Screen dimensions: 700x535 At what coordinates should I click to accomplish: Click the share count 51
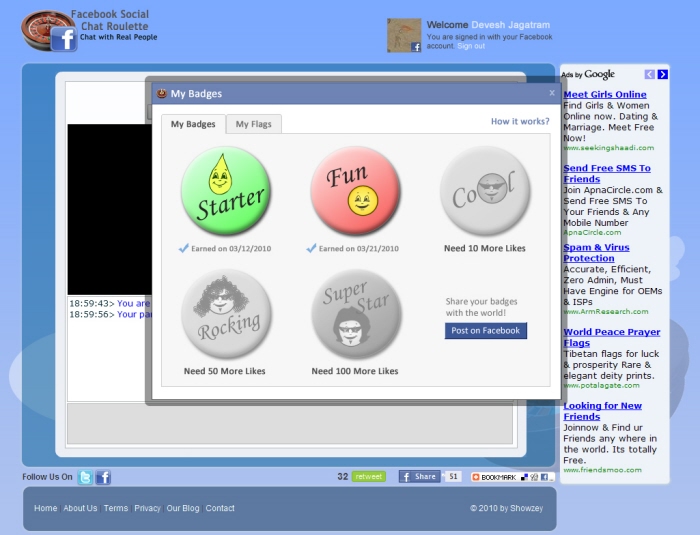[453, 476]
